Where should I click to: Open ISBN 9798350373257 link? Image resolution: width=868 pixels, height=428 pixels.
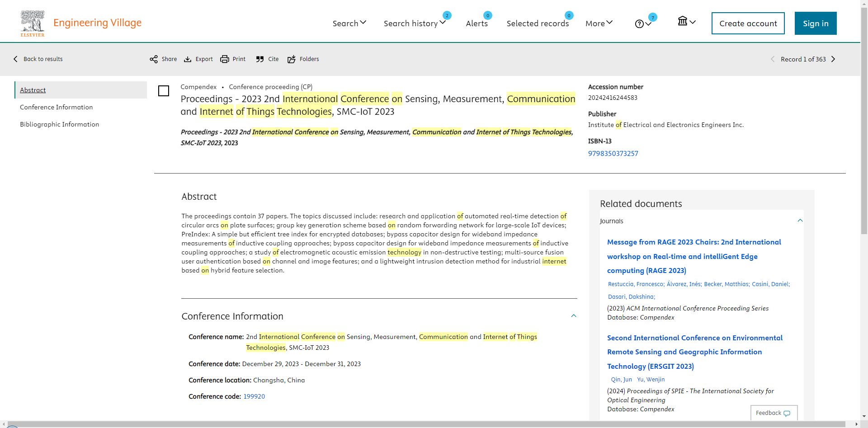coord(613,154)
